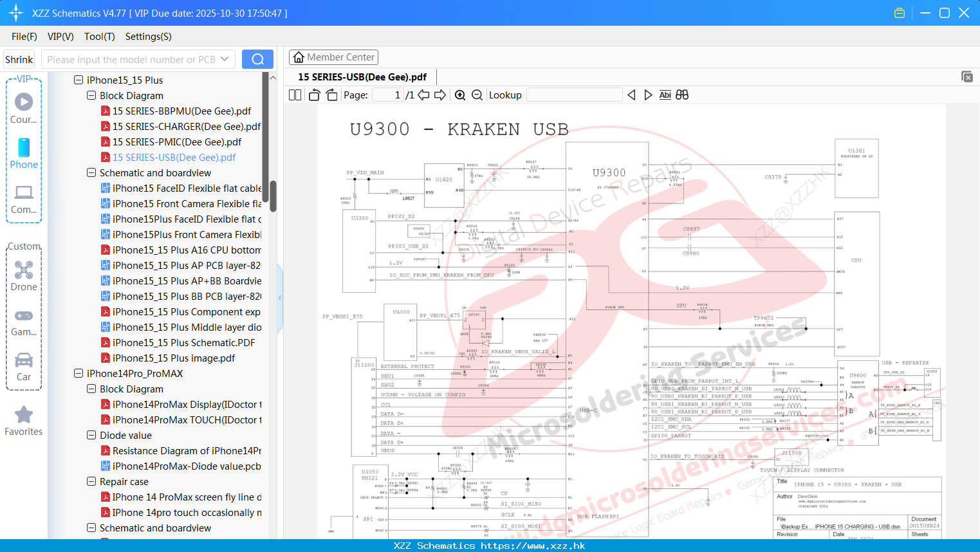Click the binoculars search icon
Viewport: 980px width, 552px height.
pos(682,95)
